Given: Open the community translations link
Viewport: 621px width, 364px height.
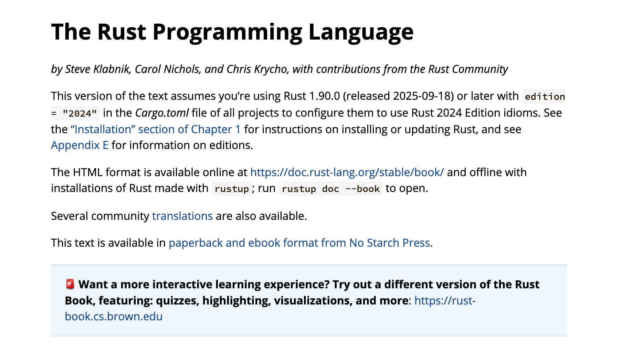Looking at the screenshot, I should coord(182,216).
